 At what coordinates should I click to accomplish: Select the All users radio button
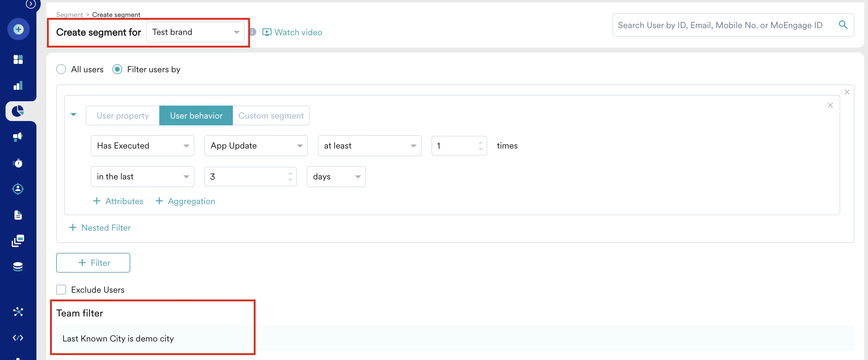click(x=61, y=69)
